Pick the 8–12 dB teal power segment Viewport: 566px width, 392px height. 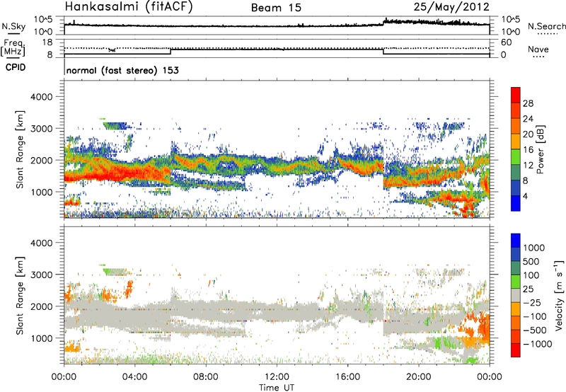pos(516,173)
